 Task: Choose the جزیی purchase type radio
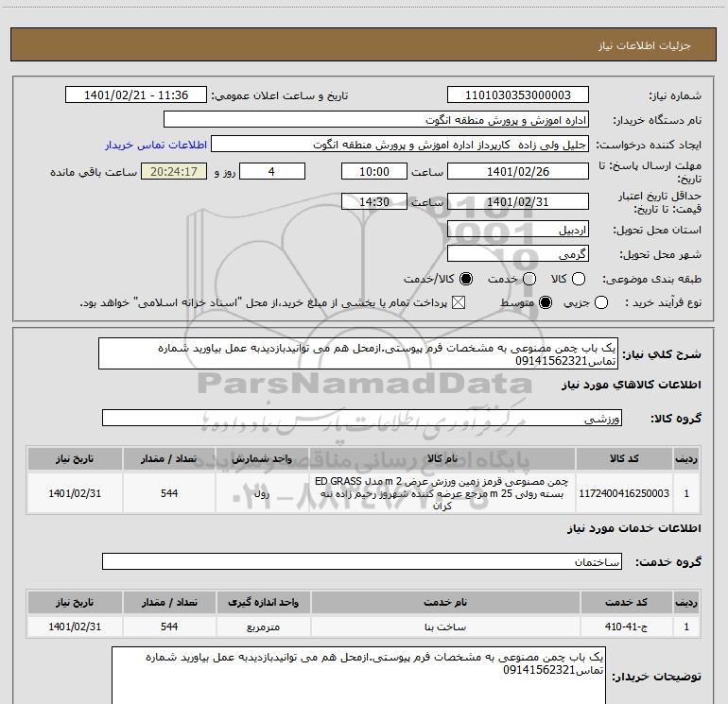coord(601,303)
